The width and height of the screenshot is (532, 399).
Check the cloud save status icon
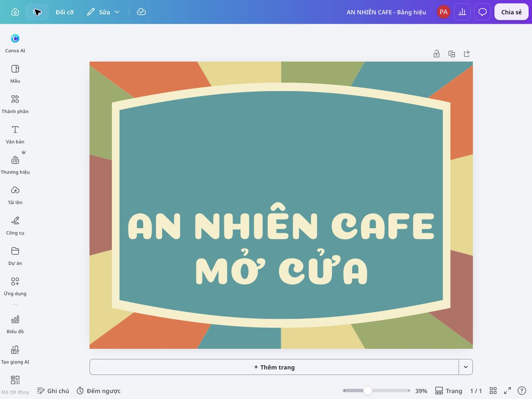pyautogui.click(x=141, y=12)
